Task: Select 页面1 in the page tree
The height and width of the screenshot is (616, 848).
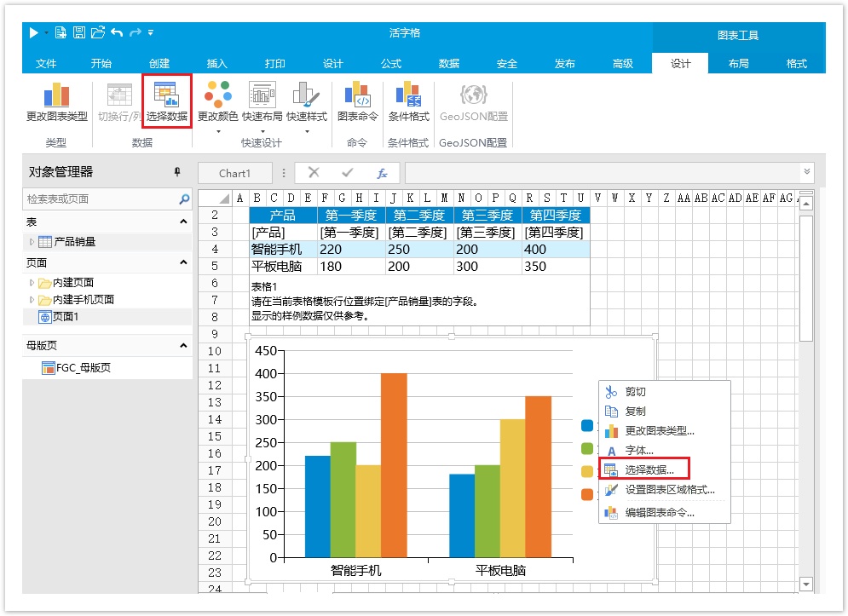Action: 66,317
